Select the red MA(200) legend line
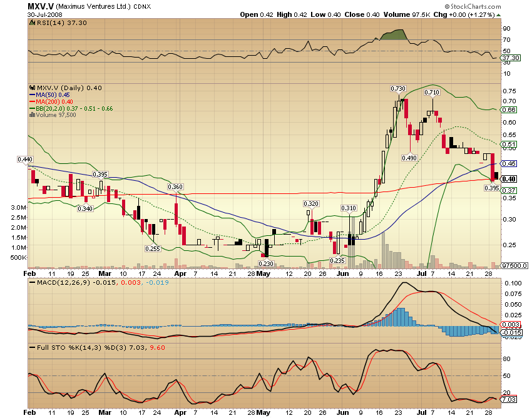This screenshot has height=418, width=532. click(33, 102)
